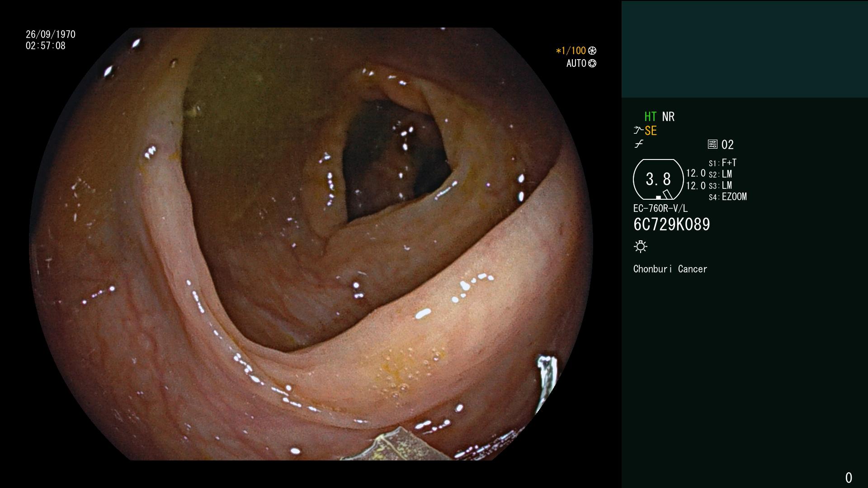Click the Chonburi Cancer facility name
The width and height of the screenshot is (868, 488).
(x=670, y=269)
